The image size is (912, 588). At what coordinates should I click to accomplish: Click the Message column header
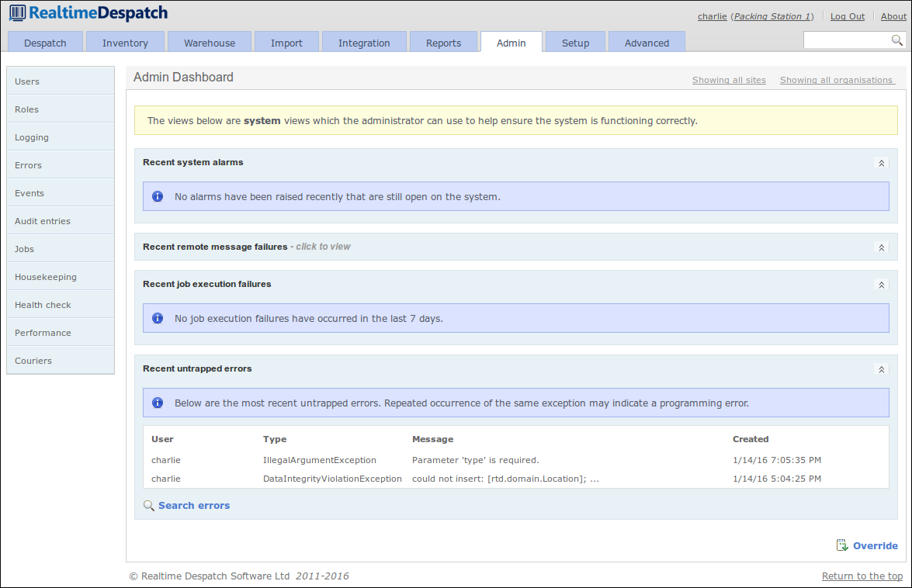pos(432,439)
